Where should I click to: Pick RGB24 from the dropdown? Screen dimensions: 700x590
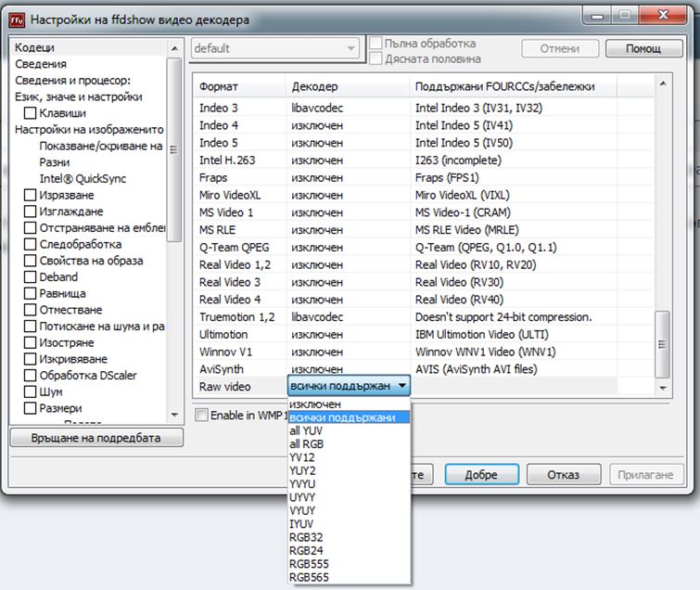click(349, 551)
